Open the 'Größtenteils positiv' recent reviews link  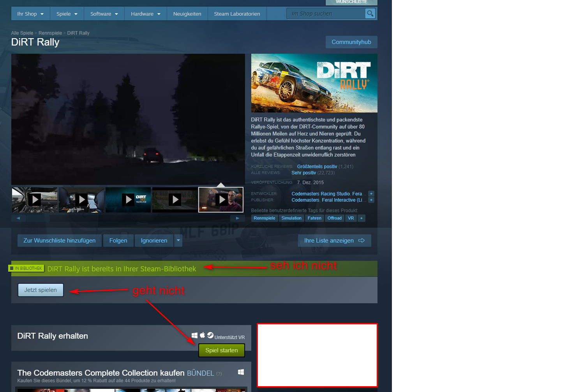(317, 167)
